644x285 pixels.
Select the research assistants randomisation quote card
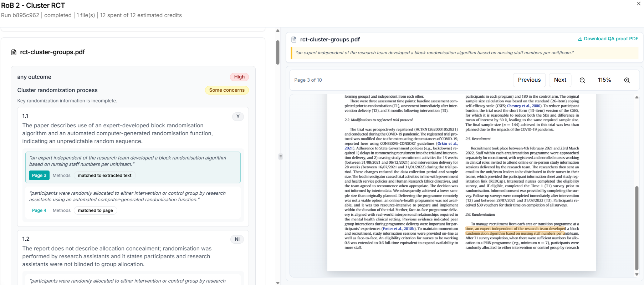(x=133, y=202)
